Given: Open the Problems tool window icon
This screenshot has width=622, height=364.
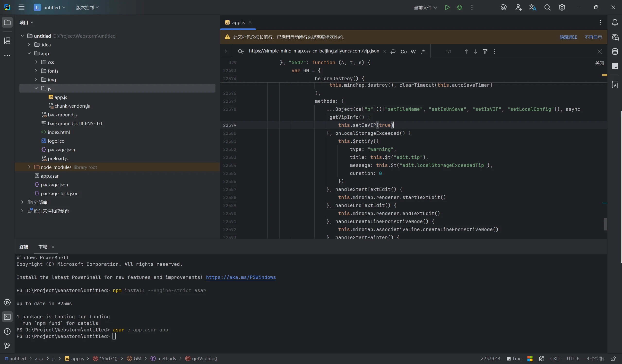Looking at the screenshot, I should pyautogui.click(x=7, y=331).
